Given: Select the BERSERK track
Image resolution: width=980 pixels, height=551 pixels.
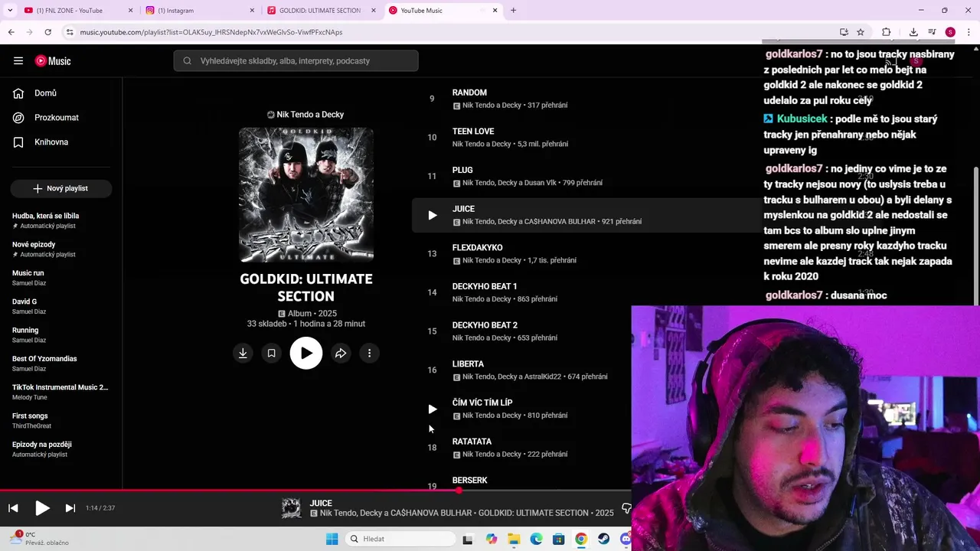Looking at the screenshot, I should point(469,480).
